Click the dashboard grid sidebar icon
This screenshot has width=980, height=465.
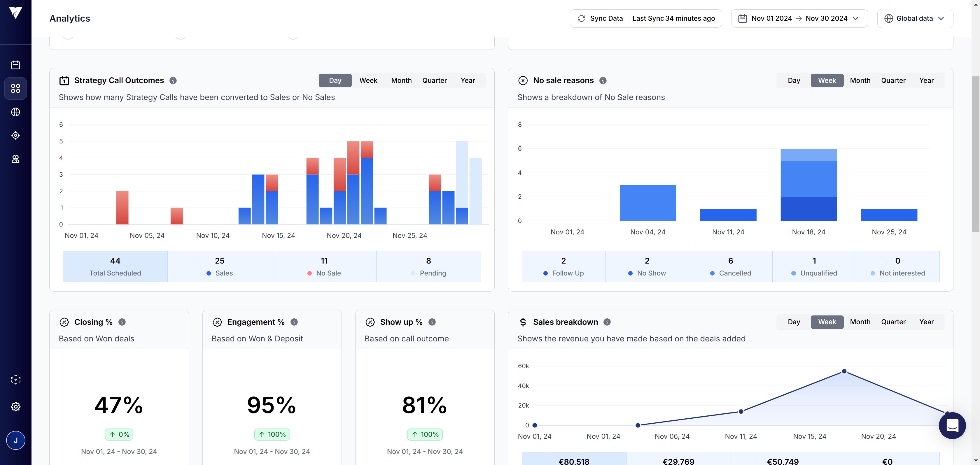coord(15,89)
